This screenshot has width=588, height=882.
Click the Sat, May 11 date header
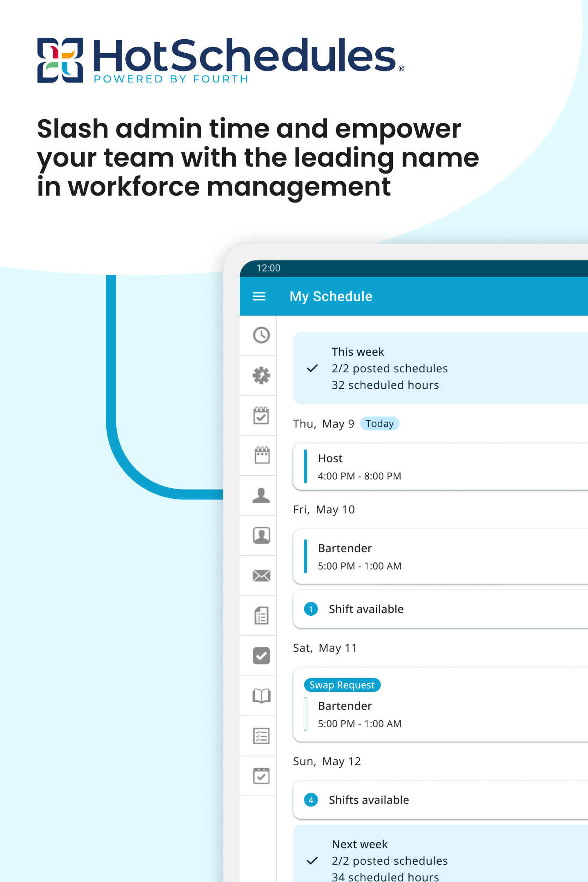click(x=325, y=648)
